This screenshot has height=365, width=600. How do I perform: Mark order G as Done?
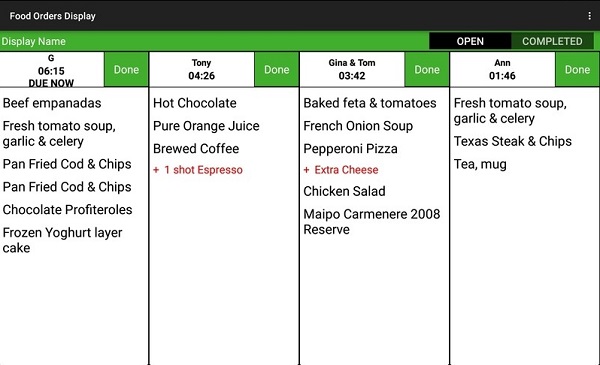coord(126,70)
